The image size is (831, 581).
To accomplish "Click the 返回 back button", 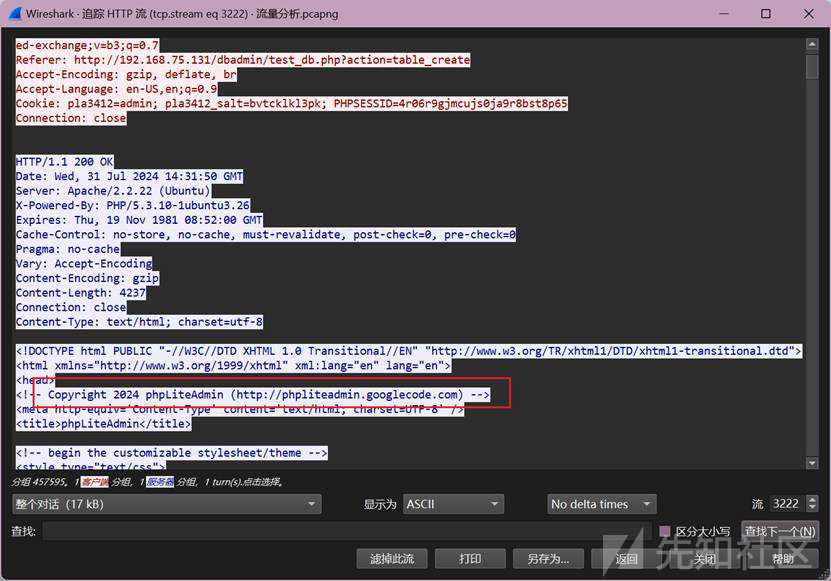I will point(626,559).
